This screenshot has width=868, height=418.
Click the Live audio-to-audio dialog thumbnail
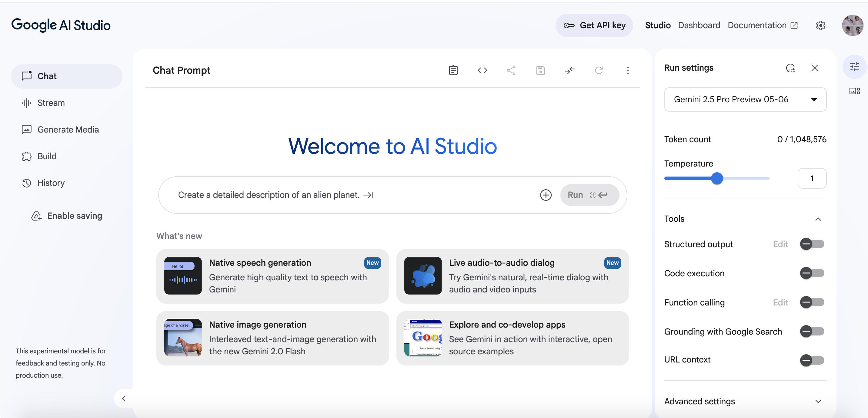pos(423,276)
